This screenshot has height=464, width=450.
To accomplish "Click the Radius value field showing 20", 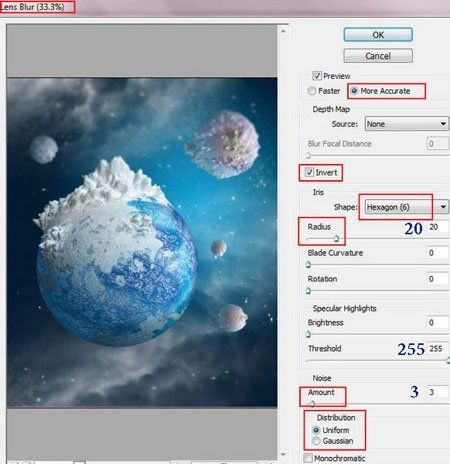I will (x=438, y=227).
